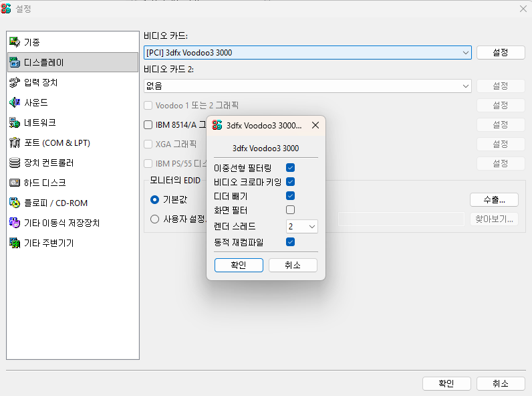Click 취소 in the Voodoo3 dialog
This screenshot has width=532, height=396.
pyautogui.click(x=293, y=266)
